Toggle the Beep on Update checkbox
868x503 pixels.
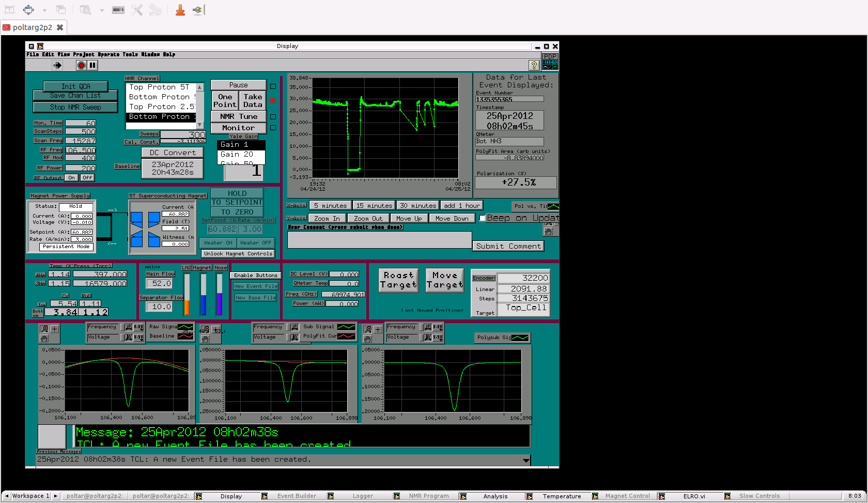483,218
